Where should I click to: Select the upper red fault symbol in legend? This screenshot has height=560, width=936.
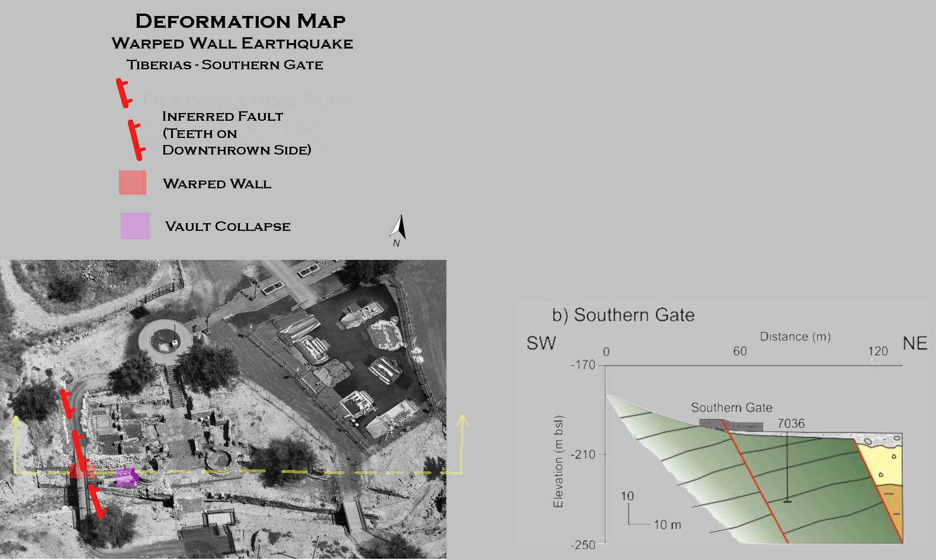point(123,93)
